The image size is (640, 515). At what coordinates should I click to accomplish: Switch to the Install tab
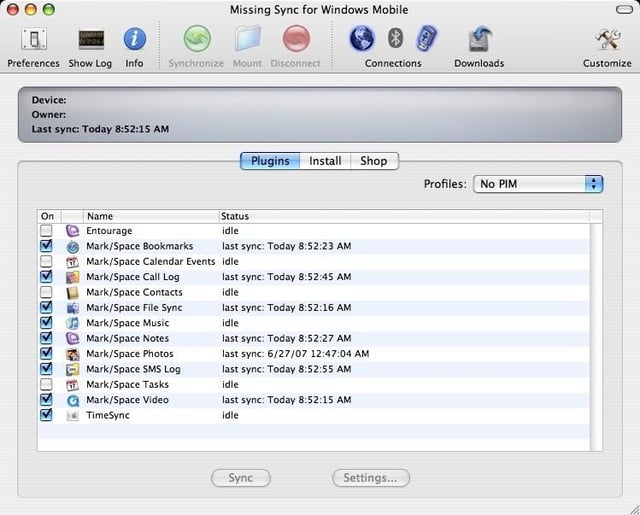325,161
